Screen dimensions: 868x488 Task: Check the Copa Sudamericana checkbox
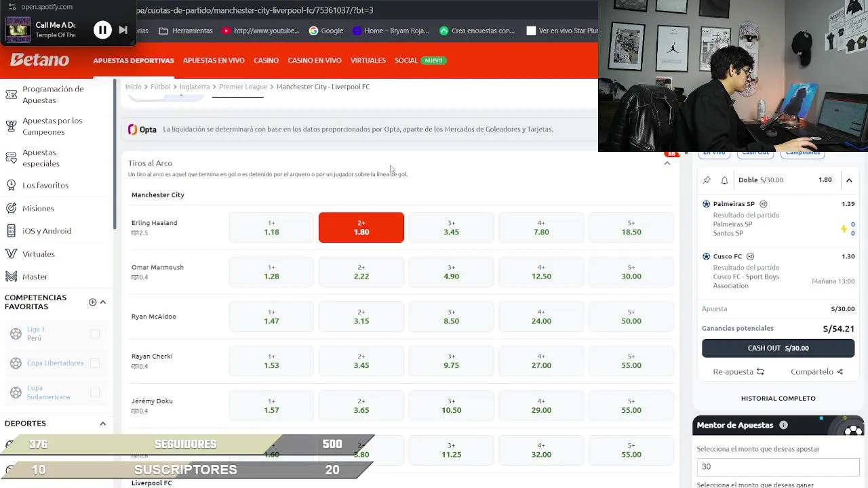point(95,392)
